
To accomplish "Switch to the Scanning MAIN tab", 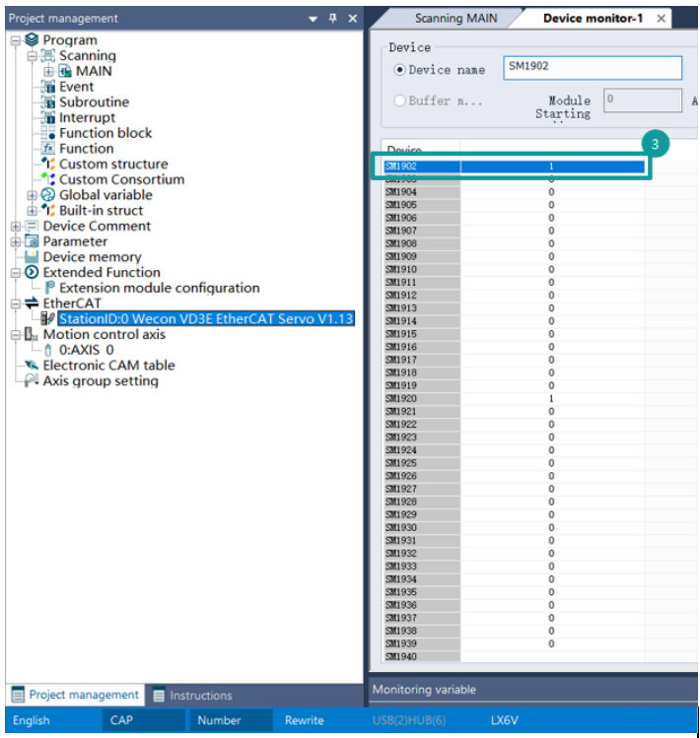I will [455, 19].
